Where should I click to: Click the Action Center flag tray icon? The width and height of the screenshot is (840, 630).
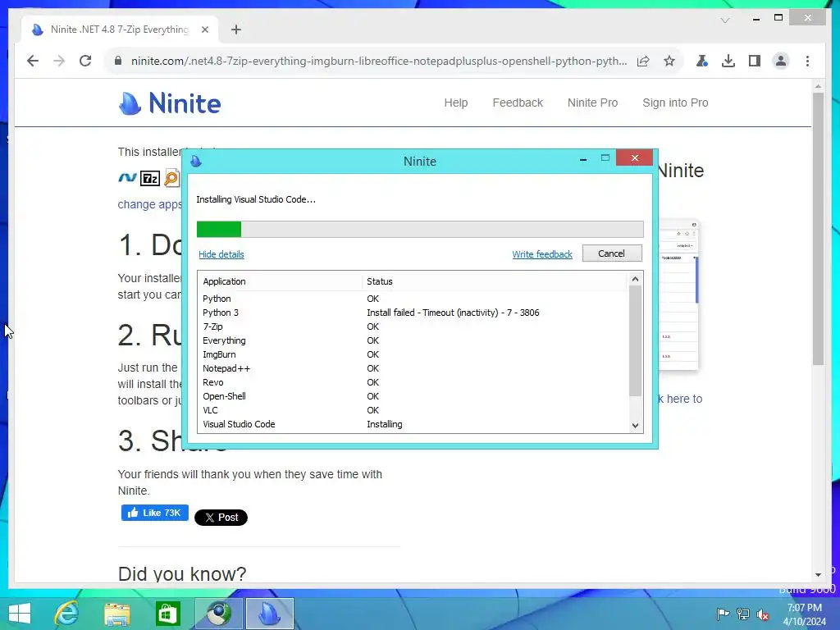pos(723,614)
